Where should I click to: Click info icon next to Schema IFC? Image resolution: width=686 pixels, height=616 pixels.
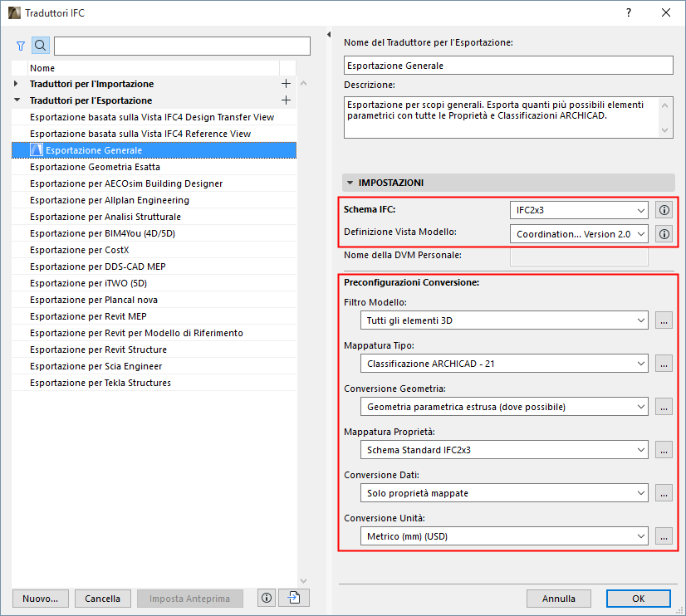[664, 210]
